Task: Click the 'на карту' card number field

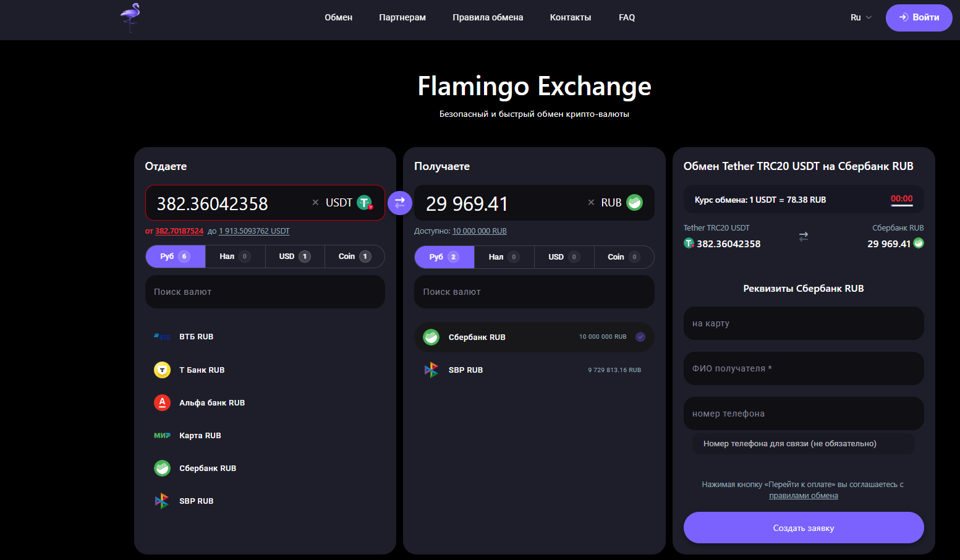Action: click(x=804, y=323)
